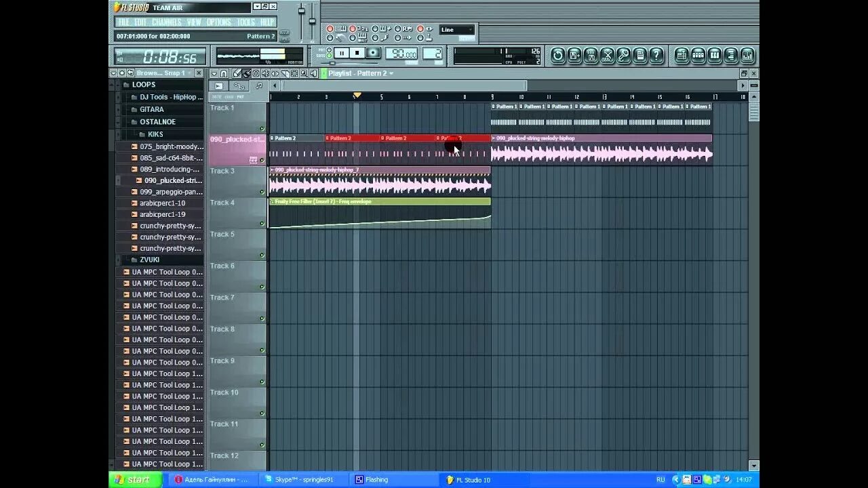Click the disk with waveform export icon
868x488 pixels.
click(591, 56)
